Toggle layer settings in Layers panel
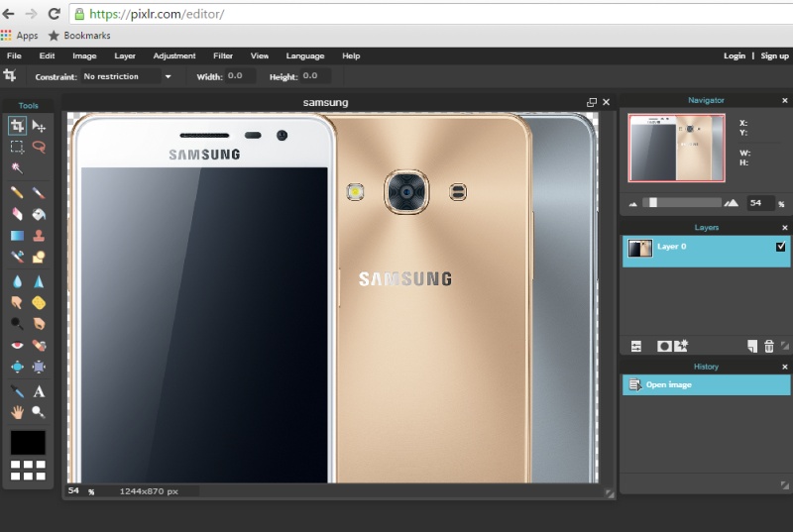Image resolution: width=793 pixels, height=532 pixels. [x=636, y=346]
